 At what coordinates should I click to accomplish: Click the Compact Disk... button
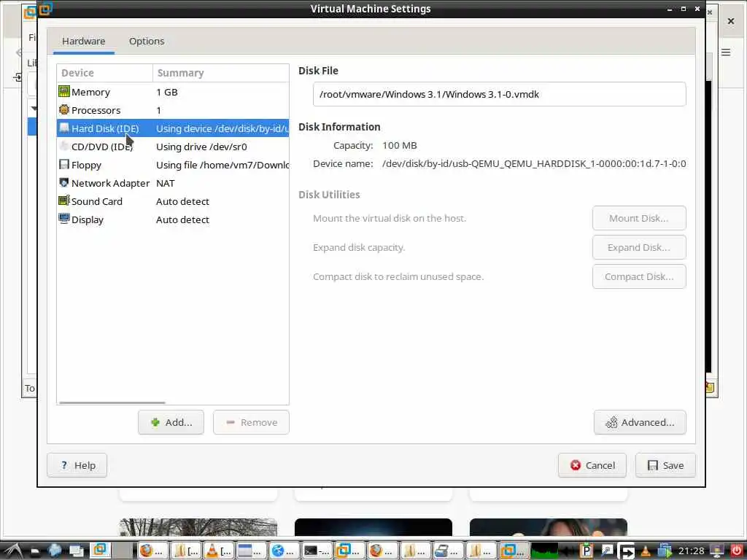(639, 276)
